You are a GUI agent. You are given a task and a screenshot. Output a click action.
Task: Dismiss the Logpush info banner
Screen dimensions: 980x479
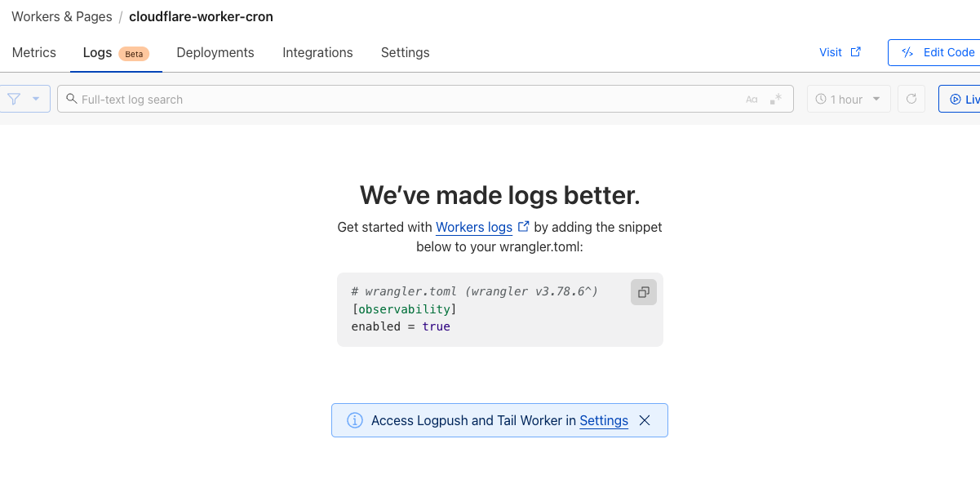pyautogui.click(x=645, y=420)
